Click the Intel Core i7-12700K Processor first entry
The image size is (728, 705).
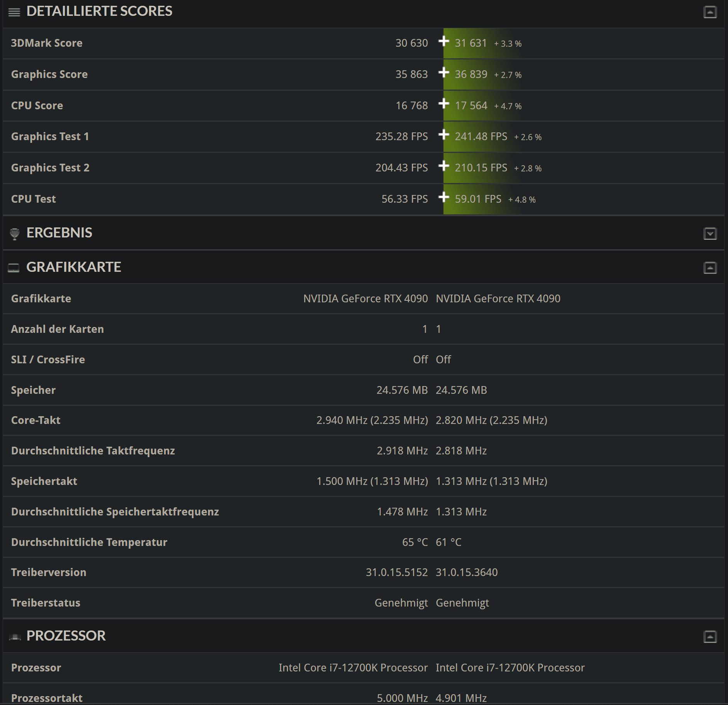coord(353,668)
